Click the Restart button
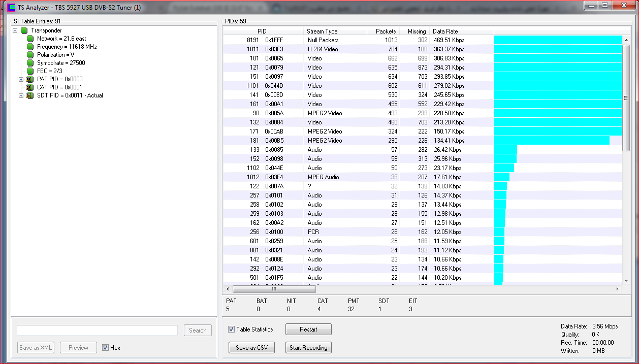 [308, 329]
